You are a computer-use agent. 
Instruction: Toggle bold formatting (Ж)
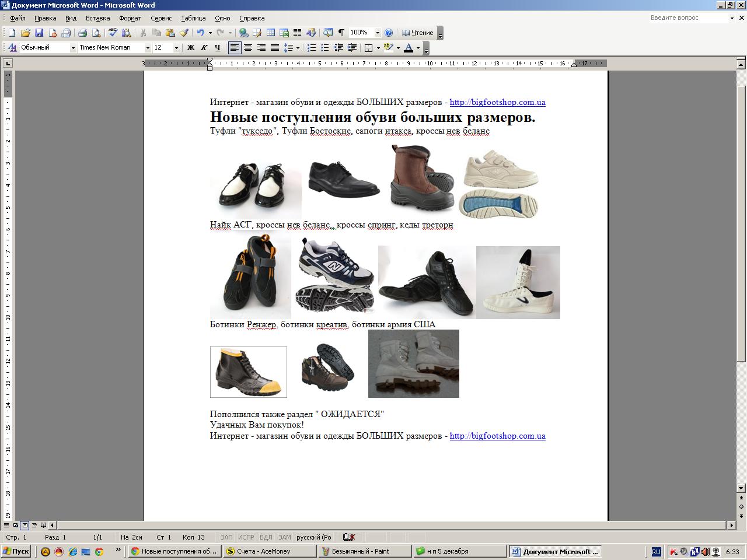point(190,48)
